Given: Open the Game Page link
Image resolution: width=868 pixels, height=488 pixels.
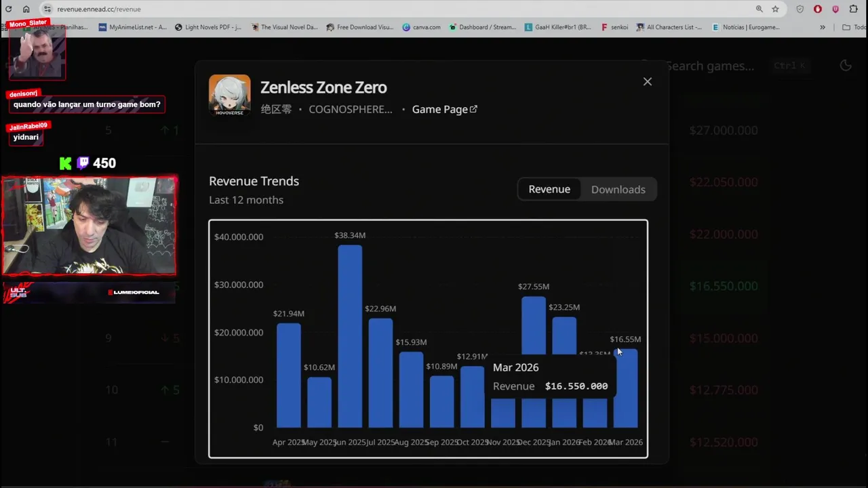Looking at the screenshot, I should pos(444,109).
